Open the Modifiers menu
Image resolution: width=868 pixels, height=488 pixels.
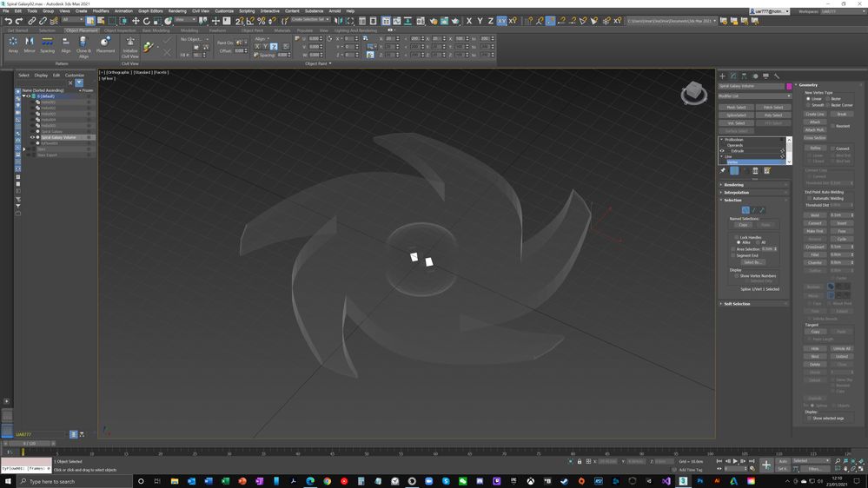101,11
